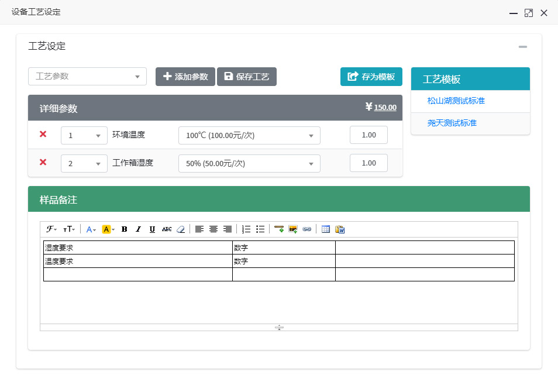
Task: Paste from Word in editor
Action: coord(340,229)
